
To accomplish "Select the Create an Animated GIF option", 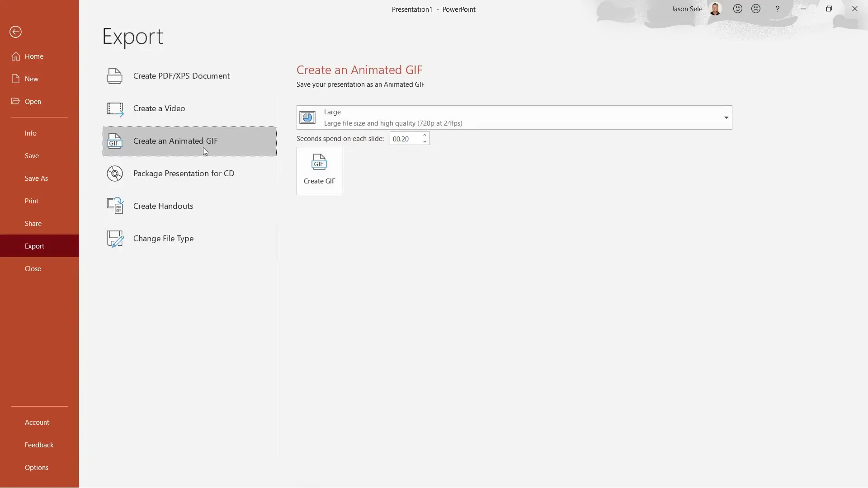I will tap(189, 141).
